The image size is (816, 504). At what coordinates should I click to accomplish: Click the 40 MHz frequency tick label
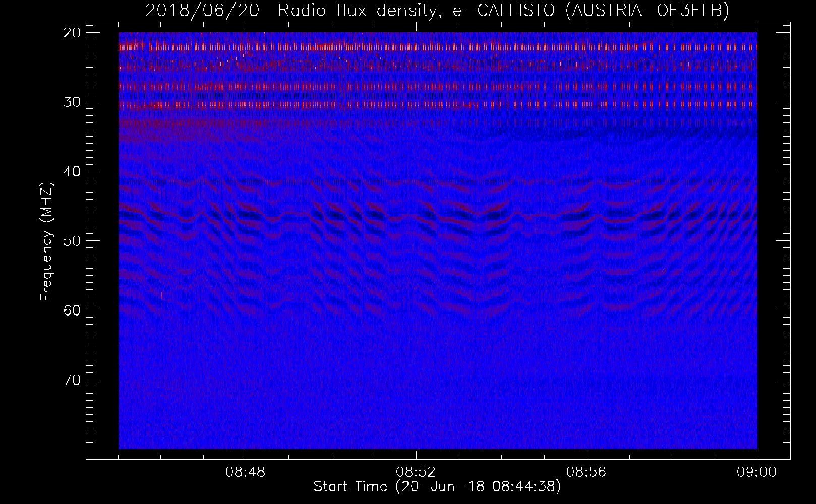click(72, 171)
